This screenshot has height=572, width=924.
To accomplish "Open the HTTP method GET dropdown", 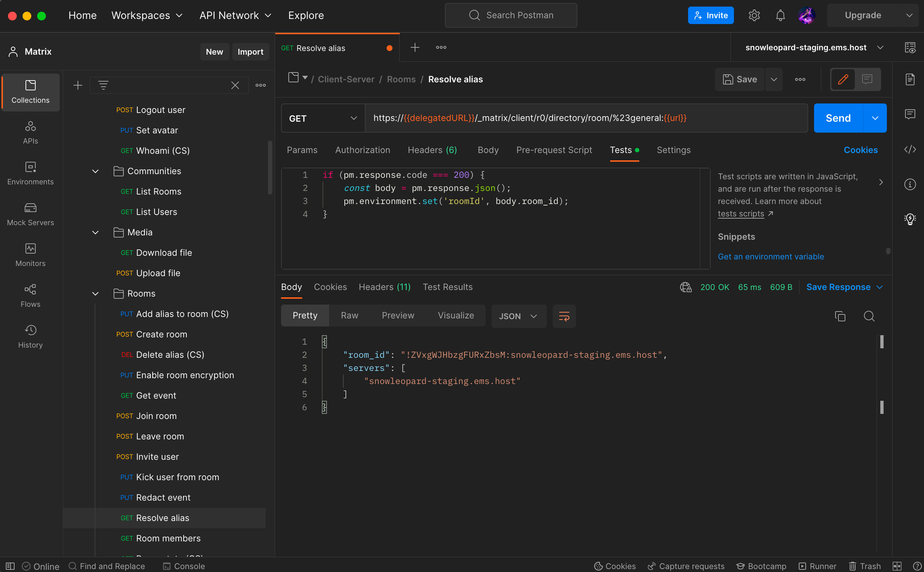I will (x=323, y=118).
